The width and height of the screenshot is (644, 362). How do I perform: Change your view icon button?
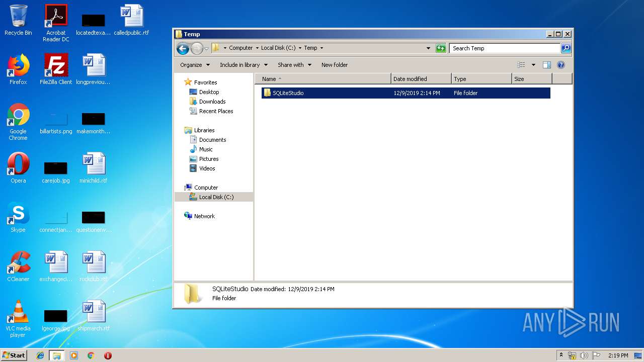pyautogui.click(x=521, y=65)
